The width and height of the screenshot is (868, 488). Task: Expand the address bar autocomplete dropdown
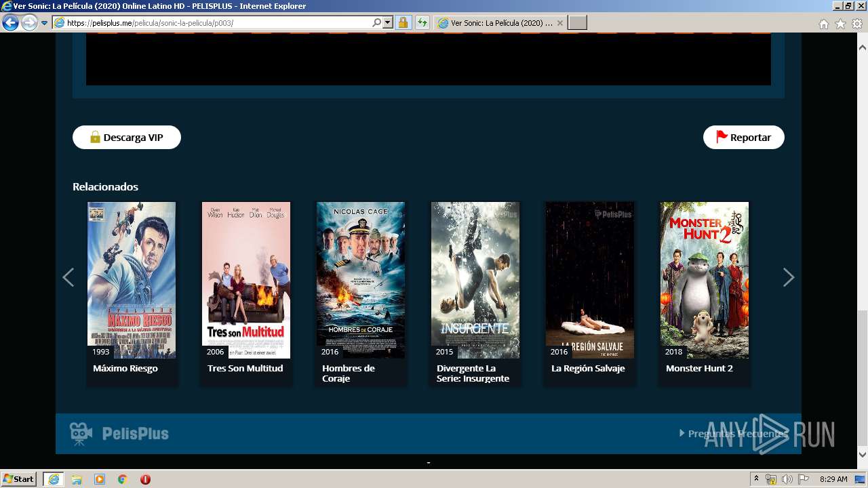(x=388, y=23)
